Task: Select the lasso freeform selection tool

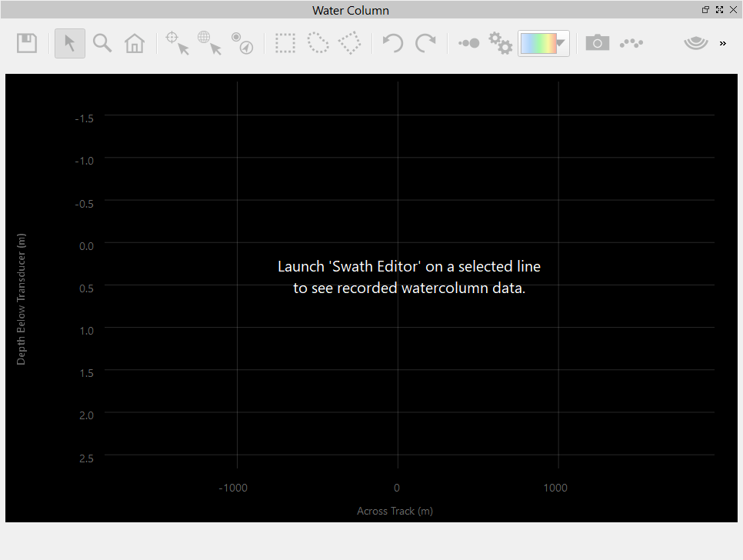Action: 318,43
